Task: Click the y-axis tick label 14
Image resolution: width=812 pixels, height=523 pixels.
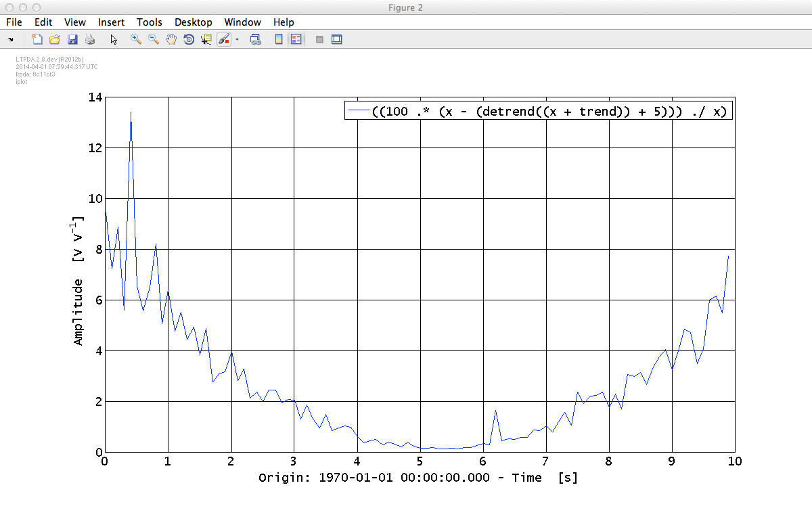Action: point(95,97)
